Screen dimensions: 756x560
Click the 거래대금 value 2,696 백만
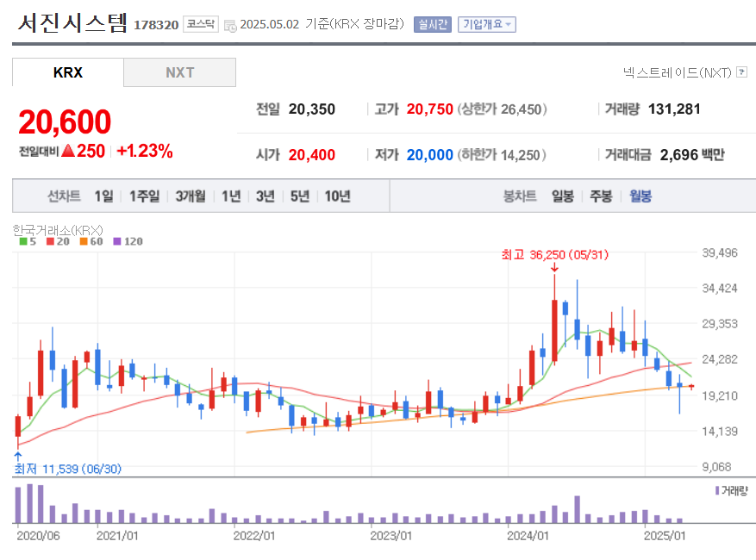(x=692, y=155)
